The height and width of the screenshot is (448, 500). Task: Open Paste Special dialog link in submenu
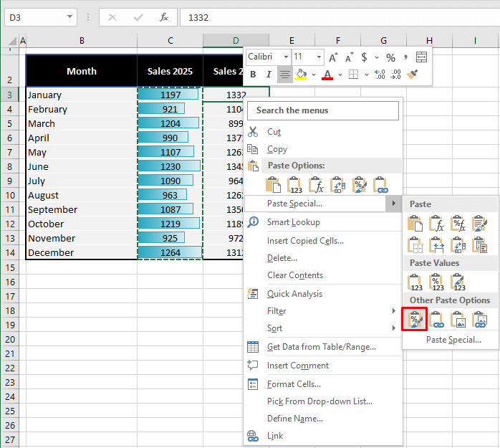tap(453, 340)
